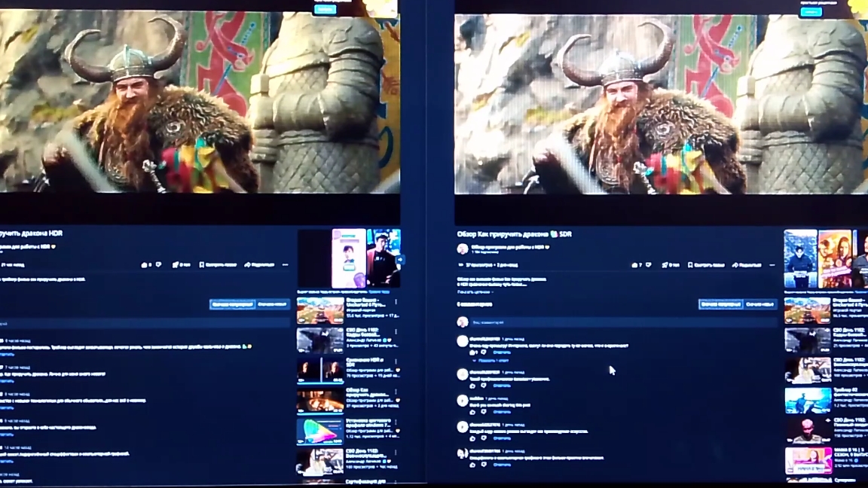The width and height of the screenshot is (868, 488).
Task: Open kebab menu for 'Сравнение HDR и SDR'
Action: (x=396, y=361)
